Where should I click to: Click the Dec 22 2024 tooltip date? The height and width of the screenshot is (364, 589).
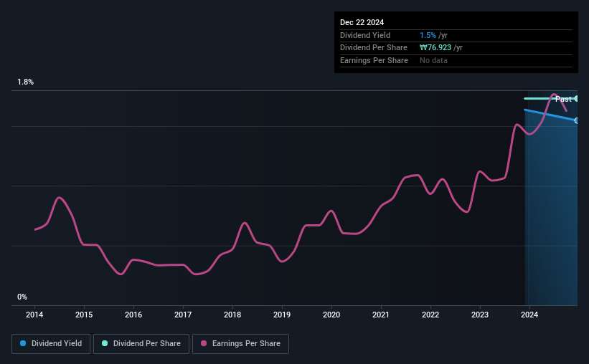362,22
